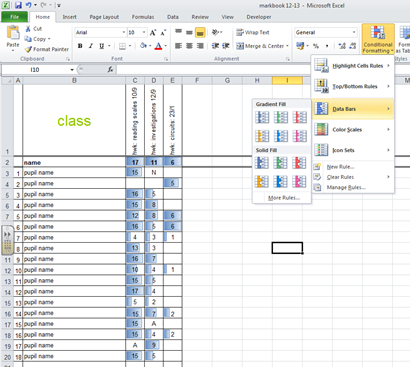
Task: Apply red solid fill data bar
Action: [299, 163]
